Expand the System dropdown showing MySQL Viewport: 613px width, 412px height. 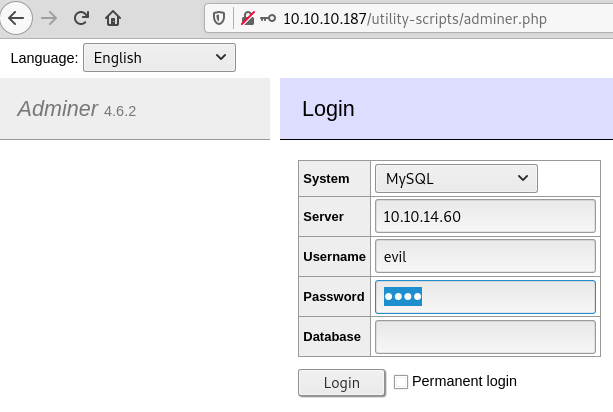click(456, 179)
